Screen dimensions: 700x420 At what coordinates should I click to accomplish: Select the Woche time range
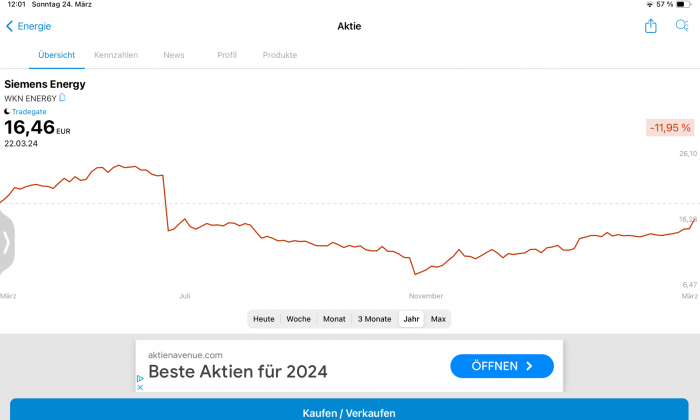click(298, 319)
